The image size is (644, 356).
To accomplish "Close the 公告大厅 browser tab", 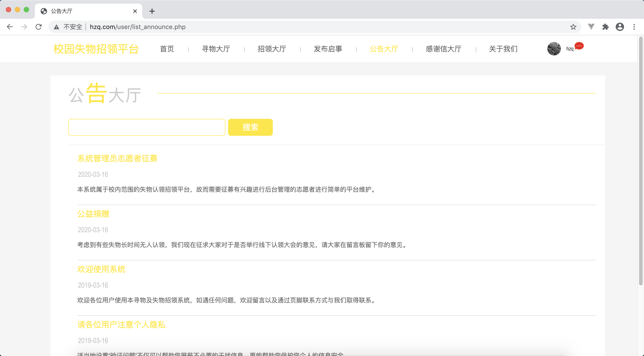I will [x=135, y=11].
